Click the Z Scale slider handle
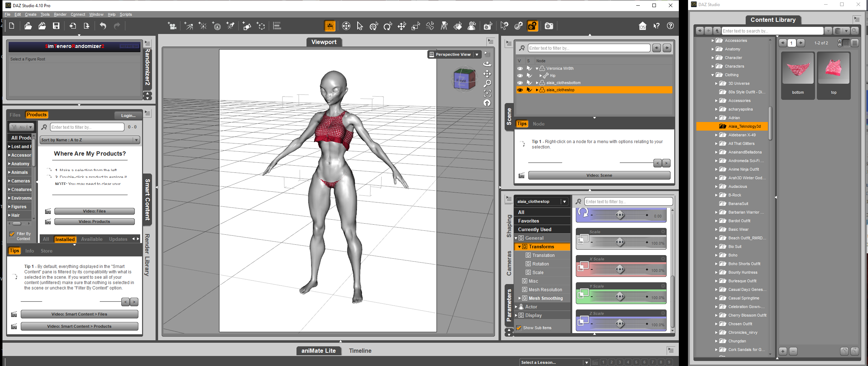 (x=620, y=324)
